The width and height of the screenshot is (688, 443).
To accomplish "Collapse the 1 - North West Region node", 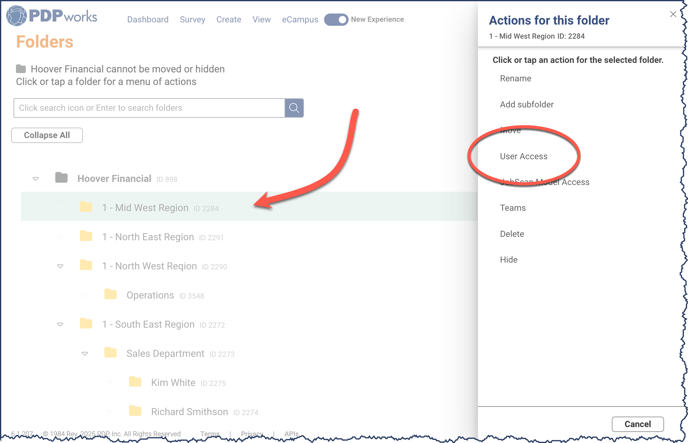I will (60, 266).
